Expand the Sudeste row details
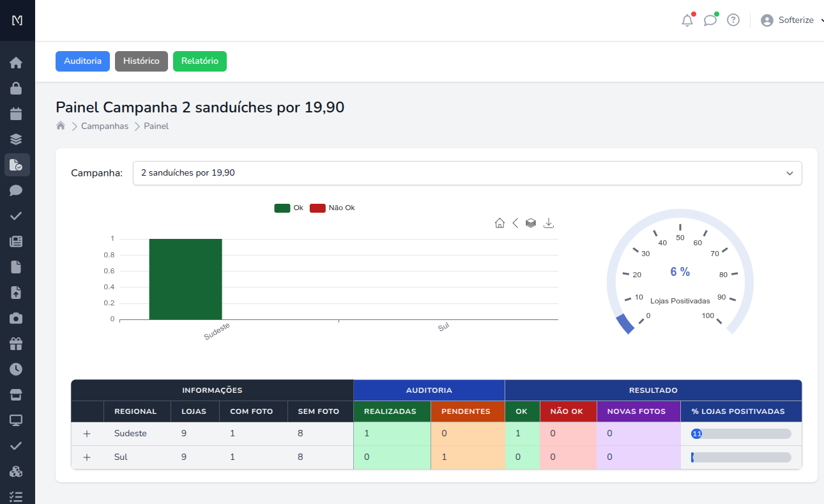Screen dimensions: 824x504 [87, 433]
